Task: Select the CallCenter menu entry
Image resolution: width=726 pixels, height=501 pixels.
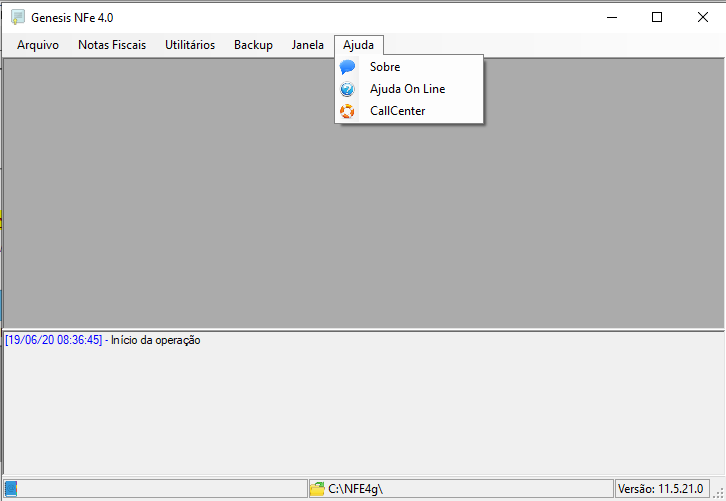Action: click(409, 111)
